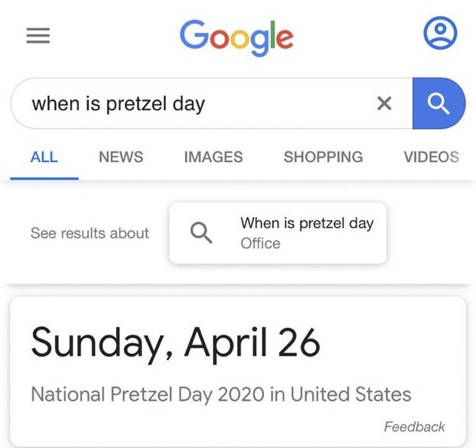Tap the Google logo
Screen dimensions: 476x448
(x=236, y=38)
